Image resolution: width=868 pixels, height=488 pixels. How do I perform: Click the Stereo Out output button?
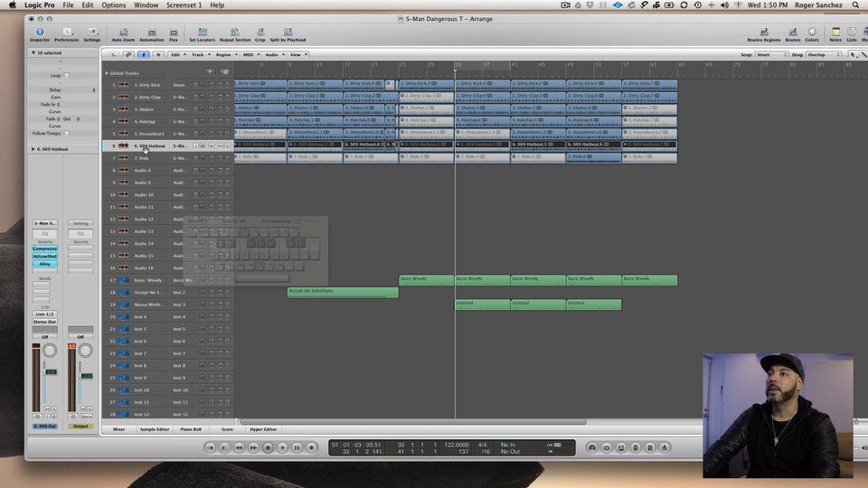45,322
